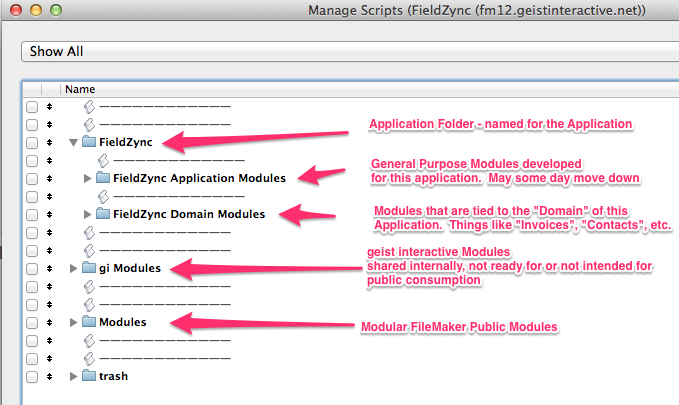The height and width of the screenshot is (405, 679).
Task: Expand the FieldZync Application Modules folder
Action: (87, 178)
